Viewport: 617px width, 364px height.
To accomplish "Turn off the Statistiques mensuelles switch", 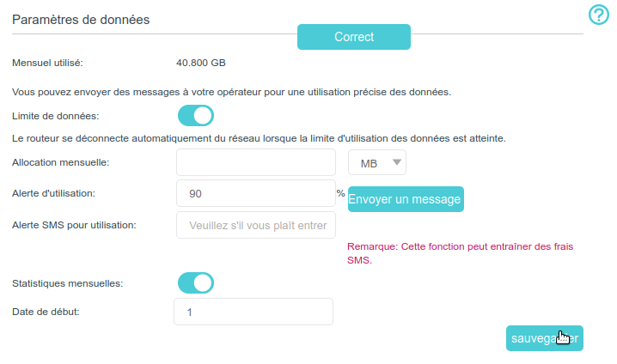I will tap(195, 282).
